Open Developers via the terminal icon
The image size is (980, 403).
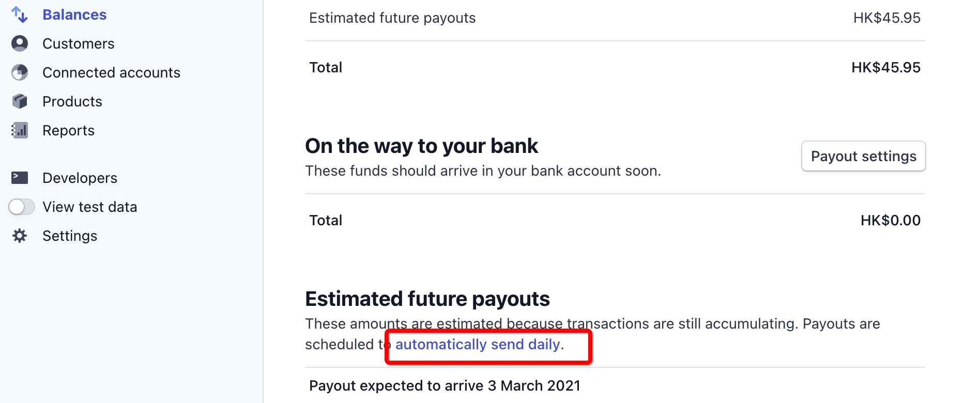20,178
